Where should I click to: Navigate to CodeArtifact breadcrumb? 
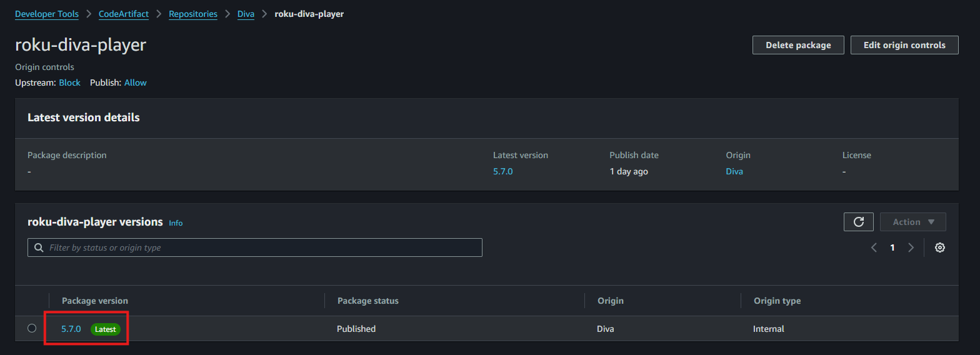(124, 14)
